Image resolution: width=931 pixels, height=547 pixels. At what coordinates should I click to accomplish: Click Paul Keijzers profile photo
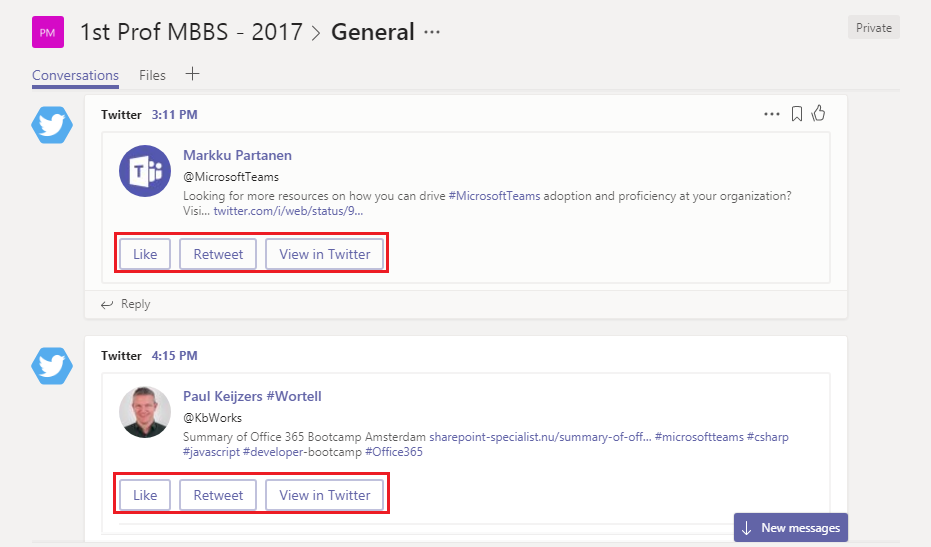[x=144, y=412]
